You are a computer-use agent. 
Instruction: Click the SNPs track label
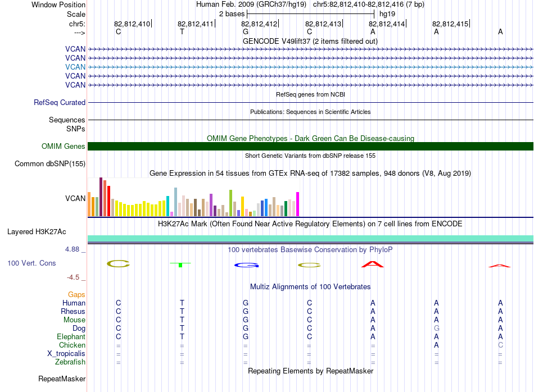pyautogui.click(x=76, y=129)
